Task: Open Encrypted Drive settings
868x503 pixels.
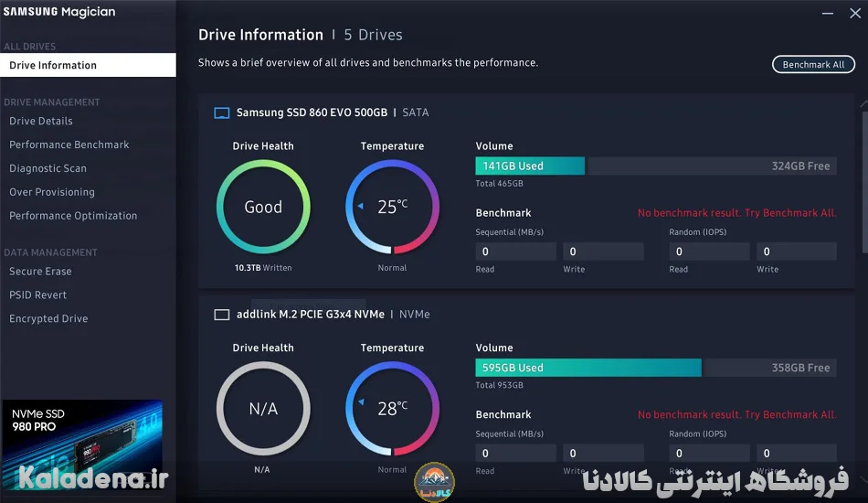Action: 48,319
